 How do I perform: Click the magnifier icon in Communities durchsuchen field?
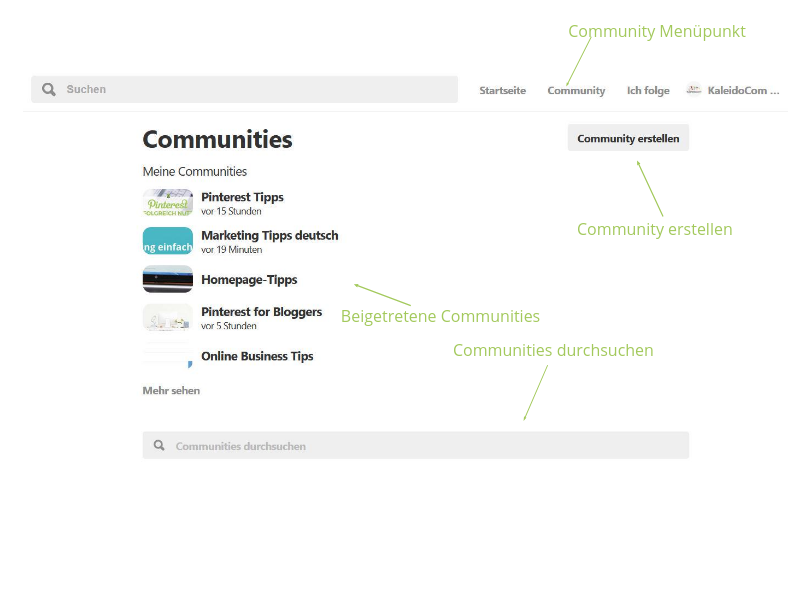click(x=160, y=445)
